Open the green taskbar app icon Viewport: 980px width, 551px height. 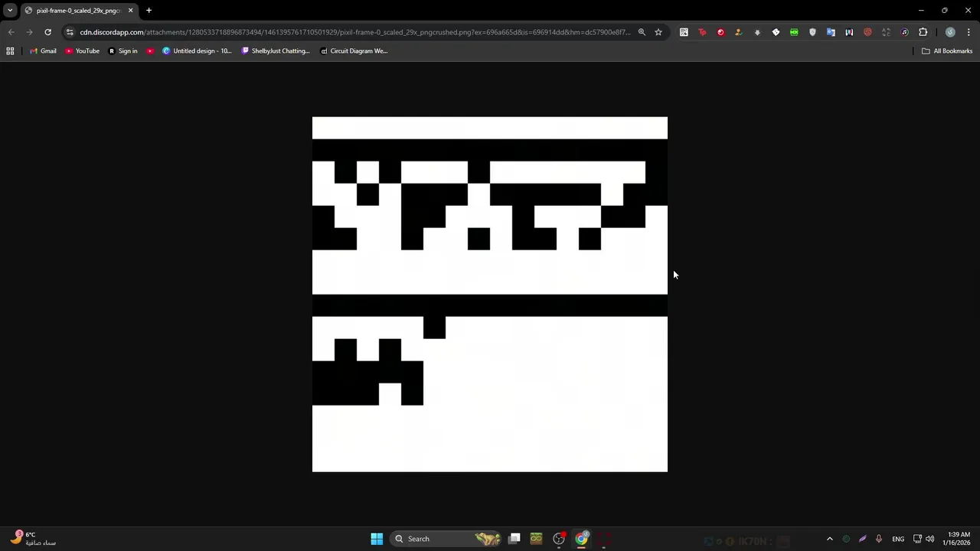pos(536,539)
